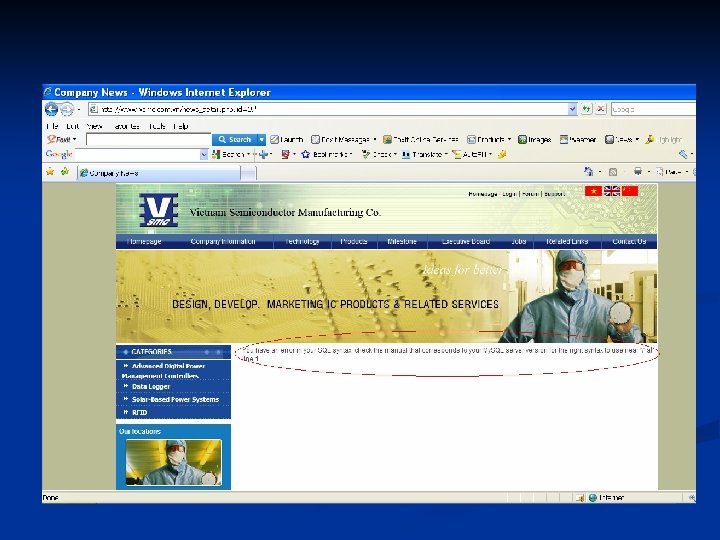Select the Company News browser tab

(159, 173)
